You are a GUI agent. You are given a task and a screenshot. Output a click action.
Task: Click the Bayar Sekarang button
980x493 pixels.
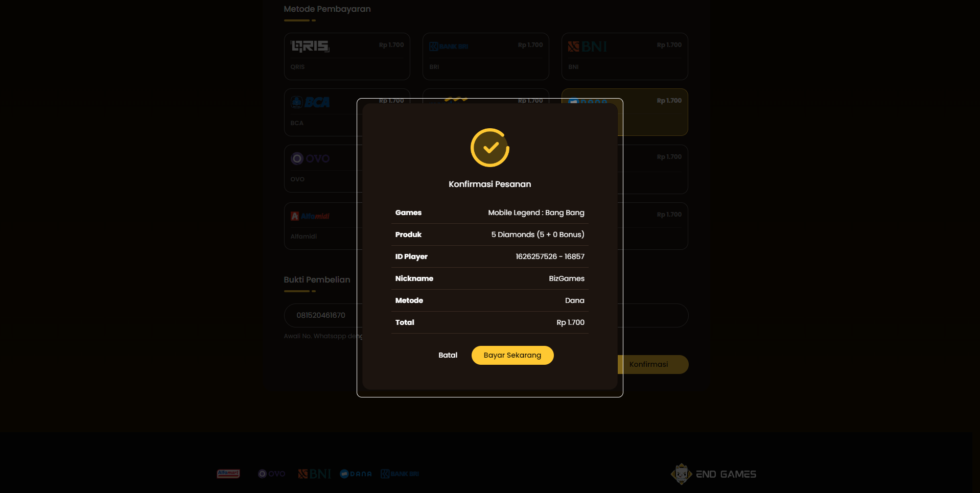[512, 355]
